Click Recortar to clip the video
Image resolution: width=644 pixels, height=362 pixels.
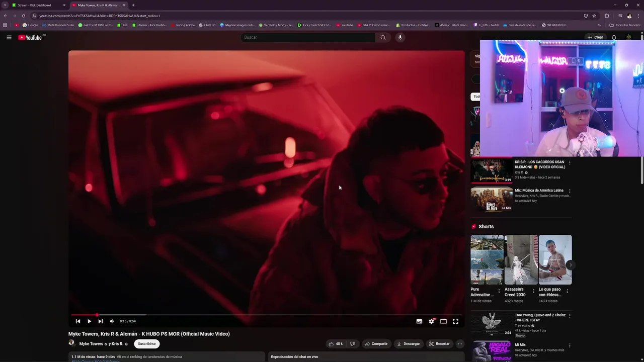click(x=439, y=344)
